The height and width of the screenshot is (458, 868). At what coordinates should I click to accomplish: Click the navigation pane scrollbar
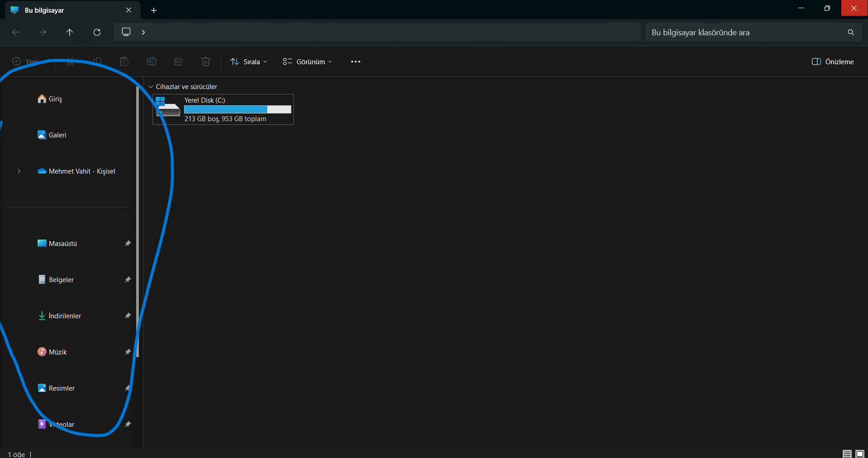138,222
